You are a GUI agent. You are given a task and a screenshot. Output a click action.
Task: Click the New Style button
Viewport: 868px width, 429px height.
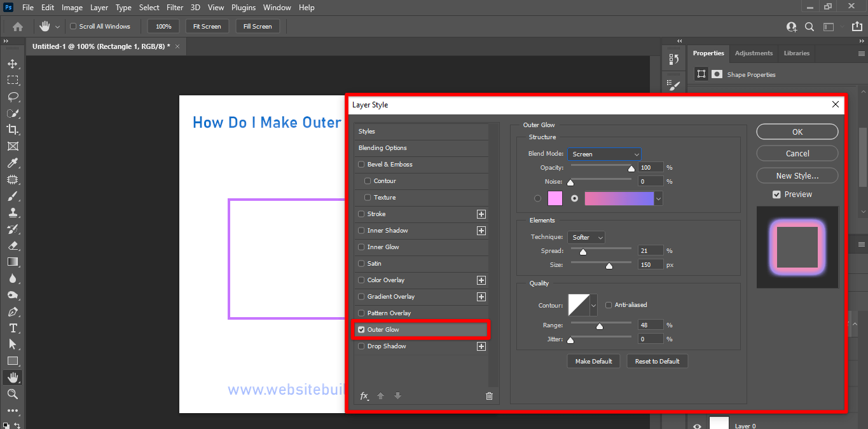[797, 175]
